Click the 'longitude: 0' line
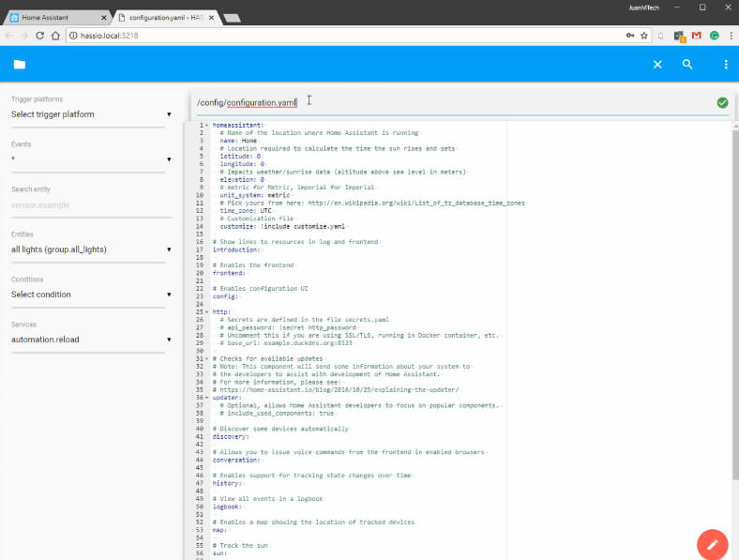739x560 pixels. point(242,164)
